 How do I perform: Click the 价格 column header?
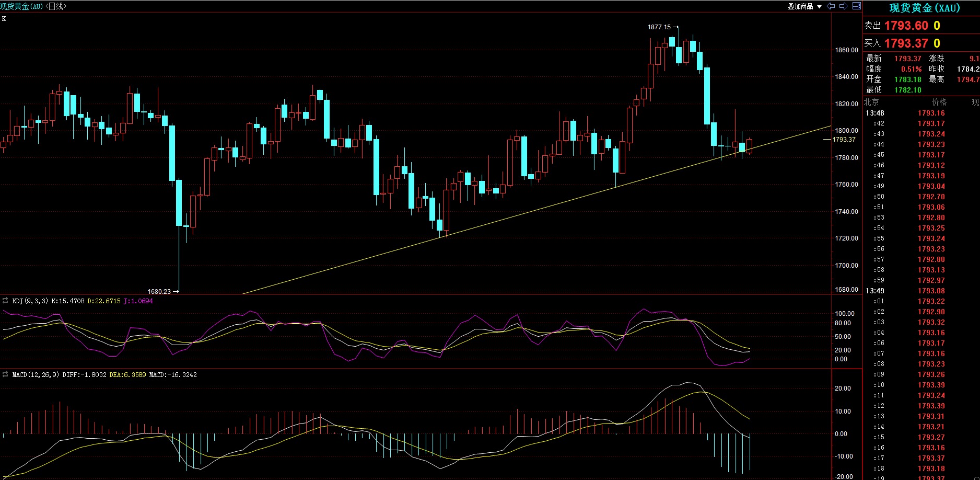coord(939,102)
